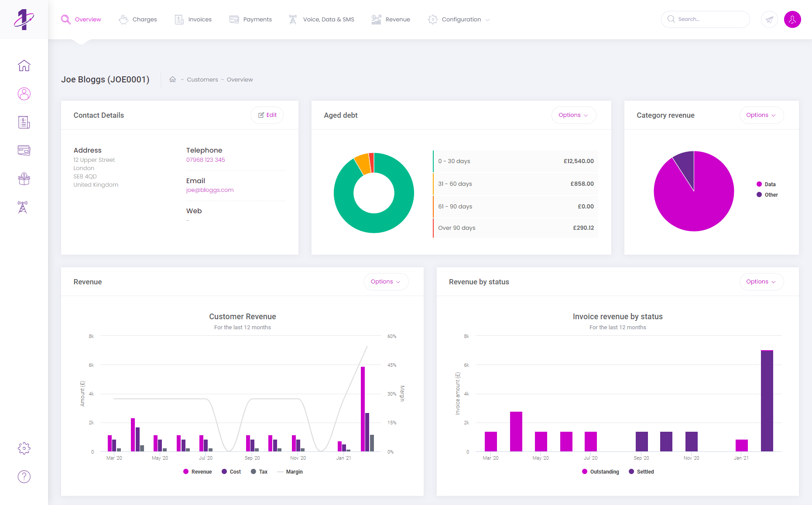Open the user profile avatar menu
This screenshot has height=505, width=812.
(792, 20)
